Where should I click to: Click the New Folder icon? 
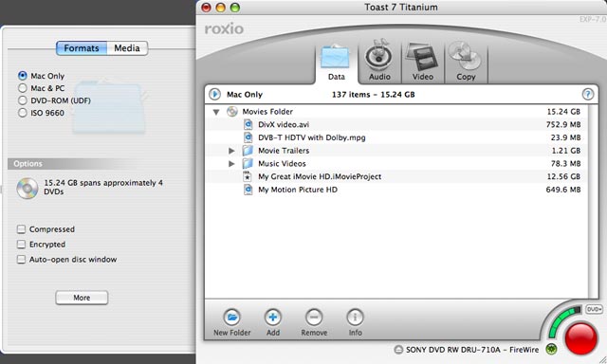coord(231,318)
